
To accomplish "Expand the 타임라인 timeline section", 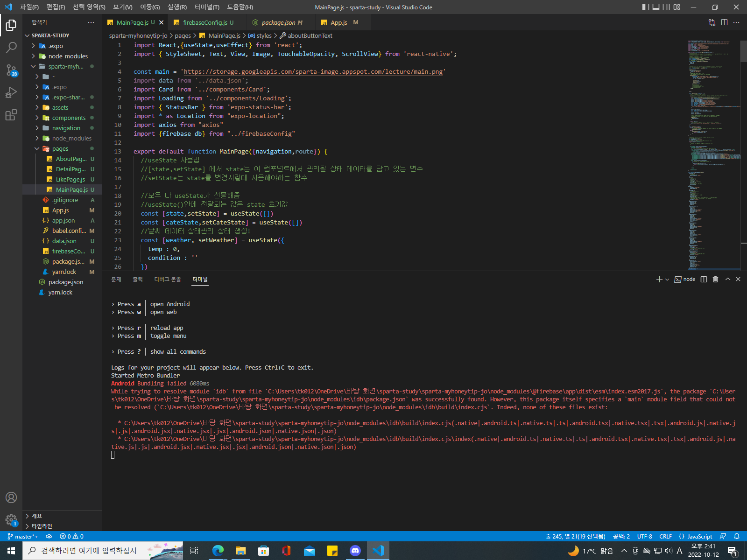I will pos(62,526).
